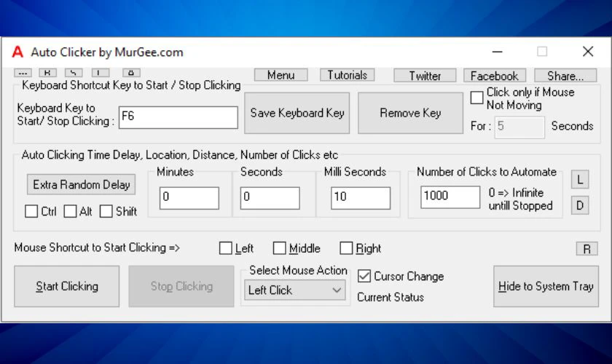The height and width of the screenshot is (364, 612).
Task: Click the Share... button
Action: click(x=565, y=75)
